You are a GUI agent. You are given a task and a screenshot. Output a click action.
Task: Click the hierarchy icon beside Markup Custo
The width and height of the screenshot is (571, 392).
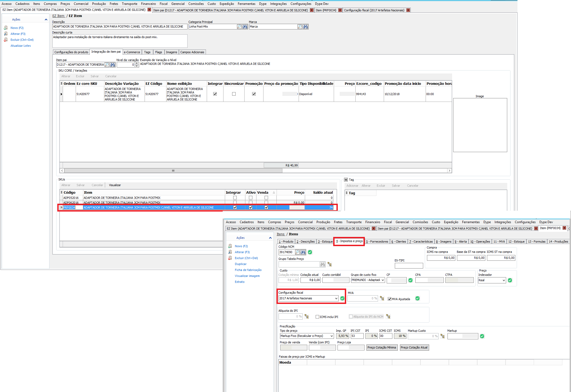tap(442, 336)
